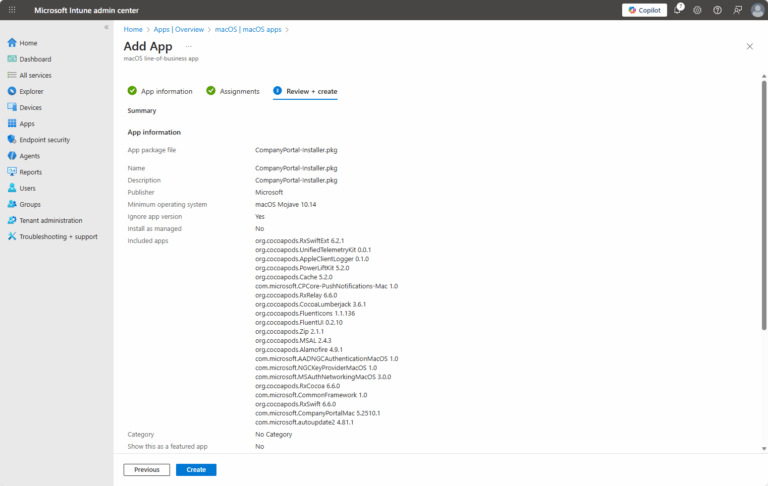Select Review + create step

coord(305,91)
